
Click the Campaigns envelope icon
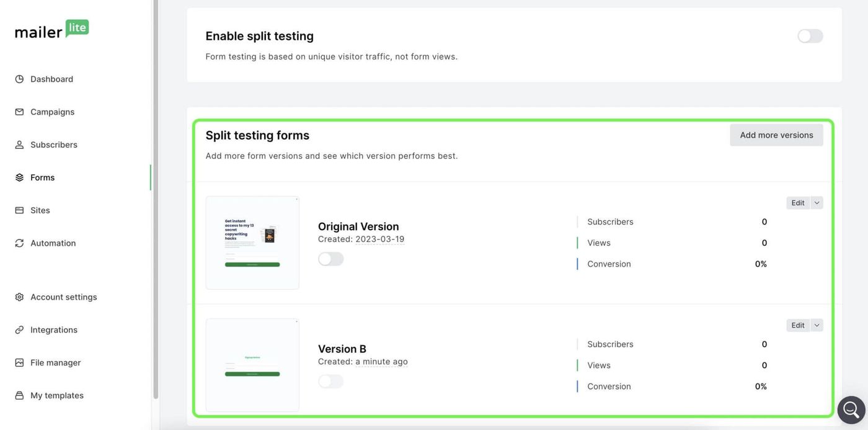click(19, 112)
